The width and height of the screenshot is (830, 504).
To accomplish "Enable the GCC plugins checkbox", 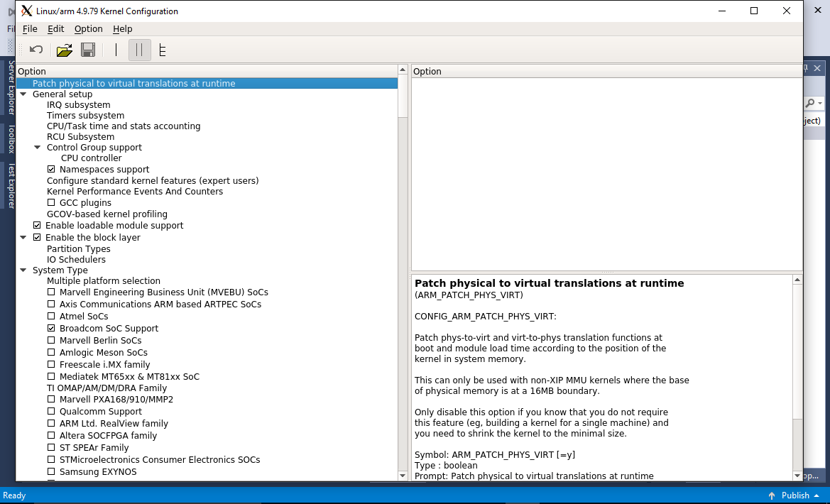I will click(x=51, y=202).
